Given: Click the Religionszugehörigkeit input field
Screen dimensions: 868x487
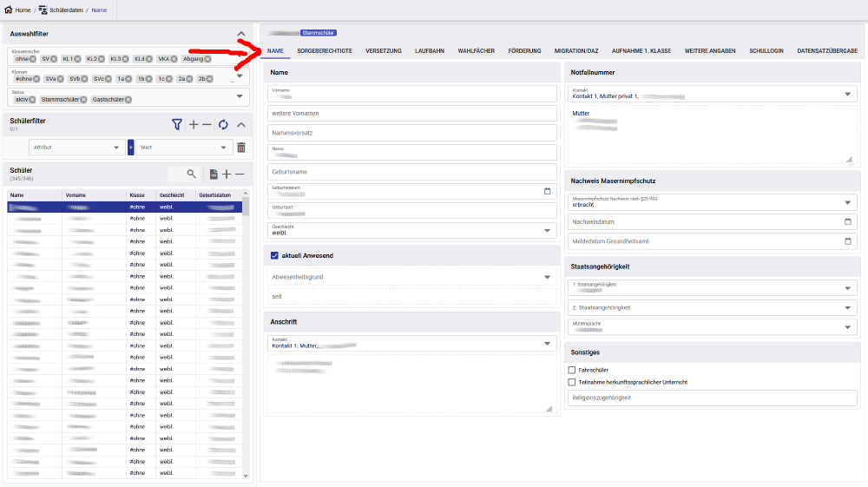Looking at the screenshot, I should 710,398.
